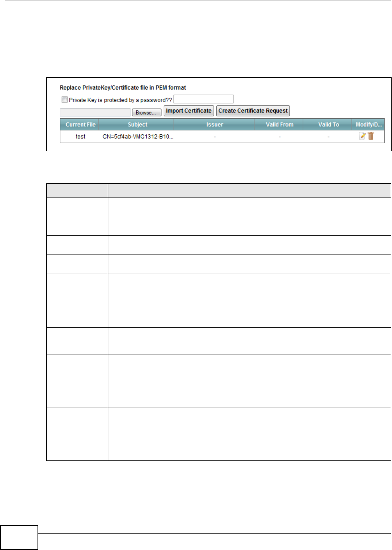Click the Browse... button
The image size is (392, 550).
pyautogui.click(x=147, y=113)
